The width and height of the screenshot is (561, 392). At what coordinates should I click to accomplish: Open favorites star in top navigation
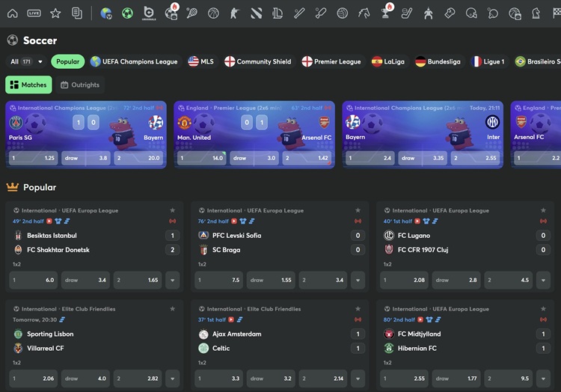click(55, 13)
